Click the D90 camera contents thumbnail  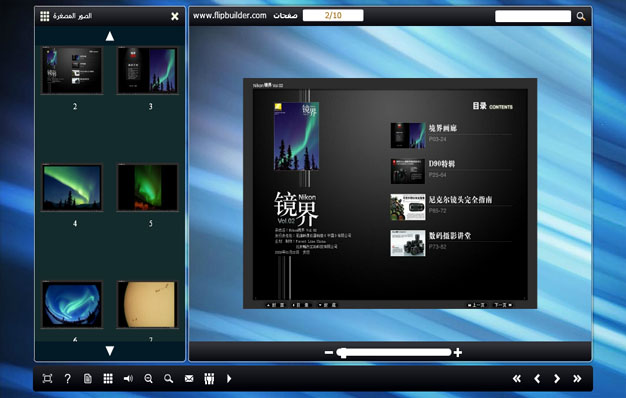coord(408,171)
